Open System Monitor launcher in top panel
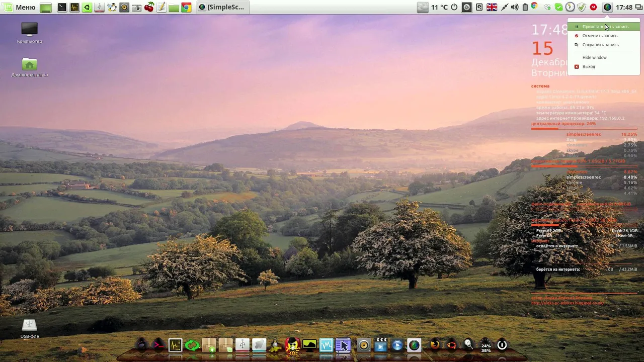 coord(74,8)
